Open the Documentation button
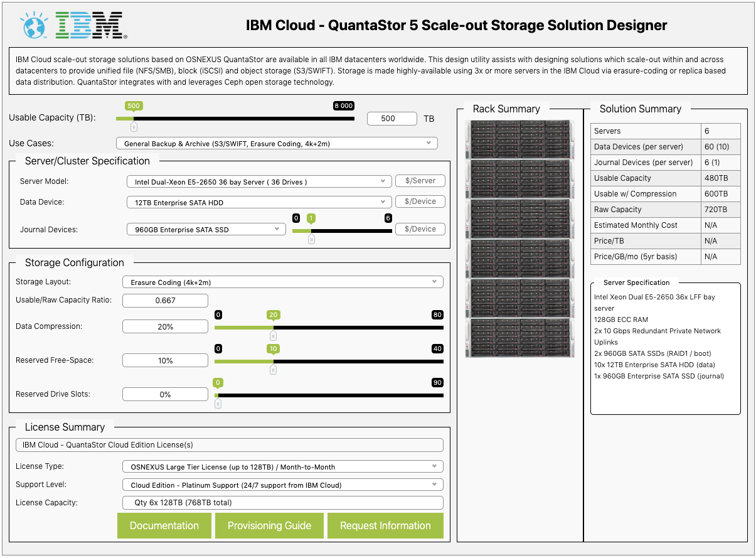Screen dimensions: 756x558 (x=164, y=526)
